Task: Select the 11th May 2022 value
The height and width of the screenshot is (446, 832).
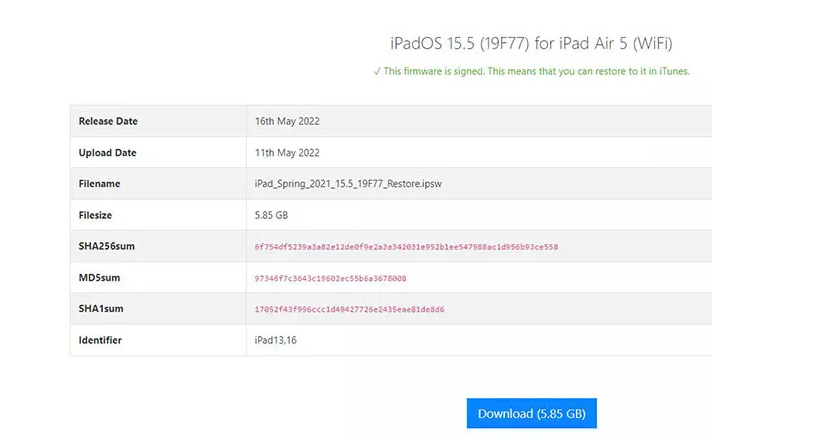Action: pos(287,153)
